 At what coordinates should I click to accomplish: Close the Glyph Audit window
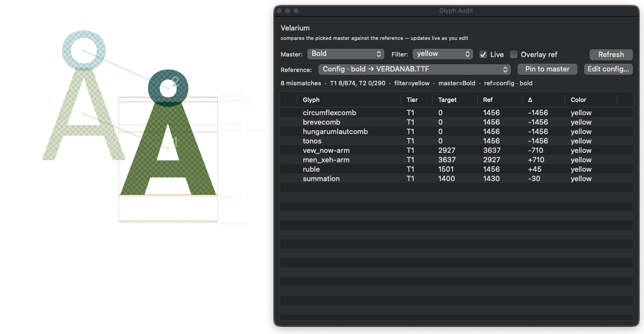[279, 11]
